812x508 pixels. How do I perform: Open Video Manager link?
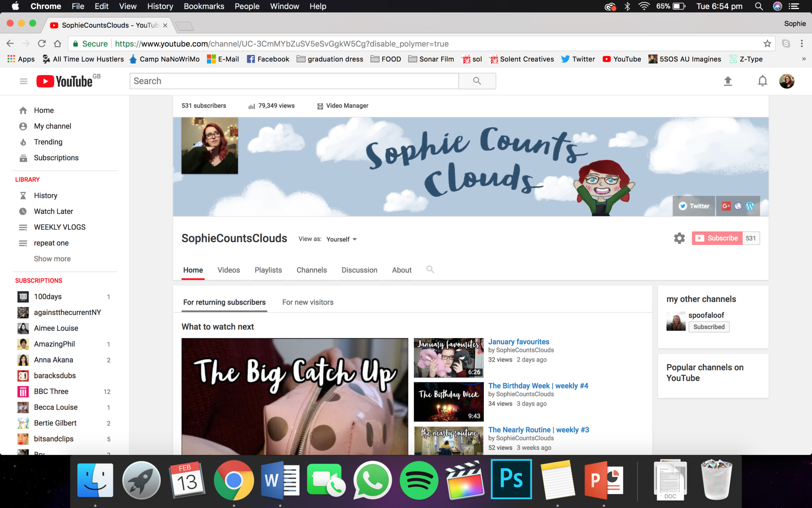click(343, 106)
